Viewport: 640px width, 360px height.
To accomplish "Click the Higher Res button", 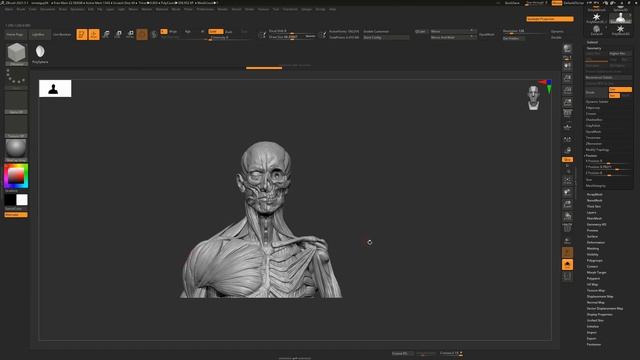I will (x=619, y=53).
